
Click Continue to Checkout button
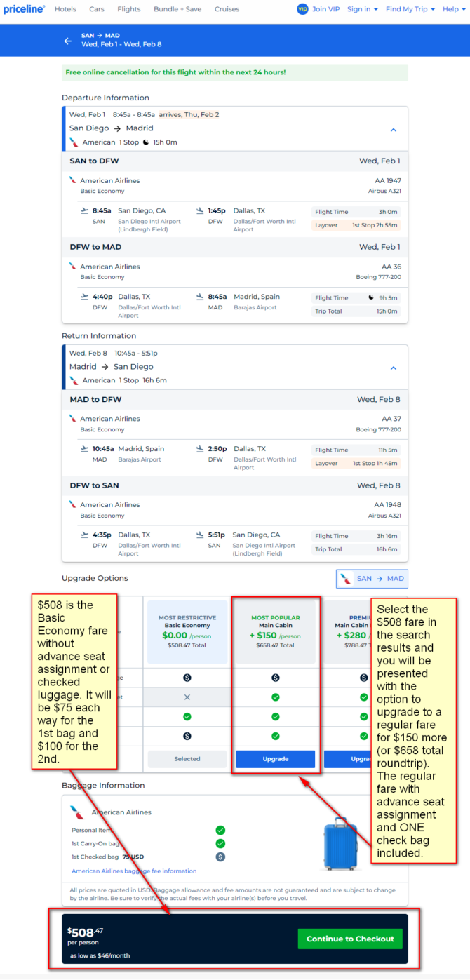[x=350, y=939]
